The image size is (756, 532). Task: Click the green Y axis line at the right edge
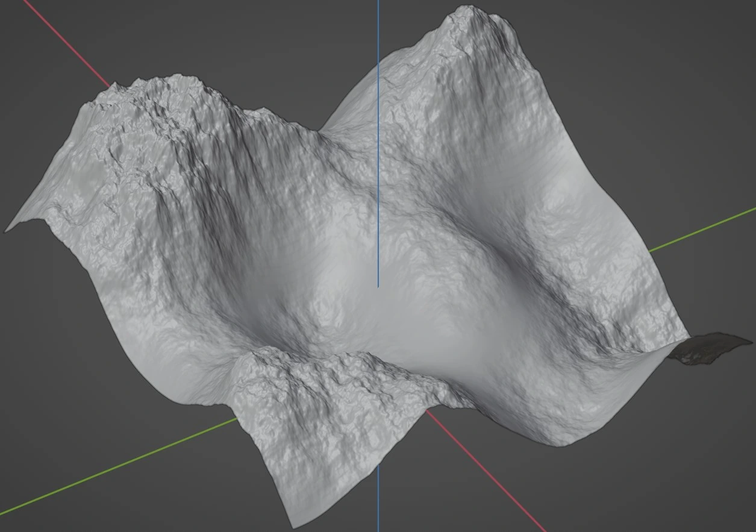(x=705, y=229)
